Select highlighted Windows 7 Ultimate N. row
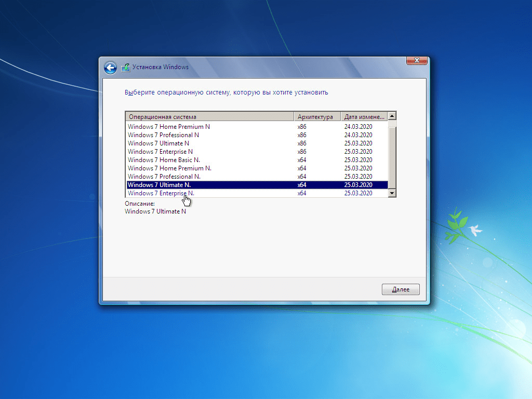The height and width of the screenshot is (399, 532). (257, 185)
